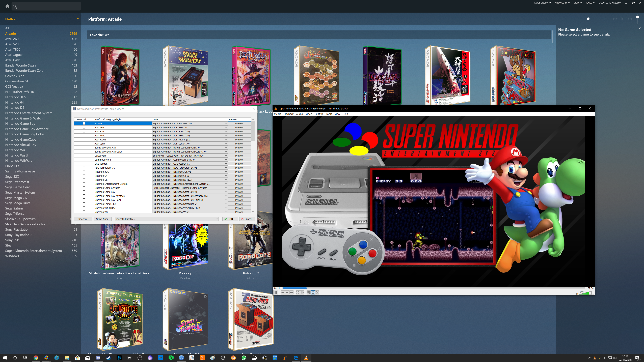Show VLC extended settings
The height and width of the screenshot is (362, 644).
click(302, 293)
